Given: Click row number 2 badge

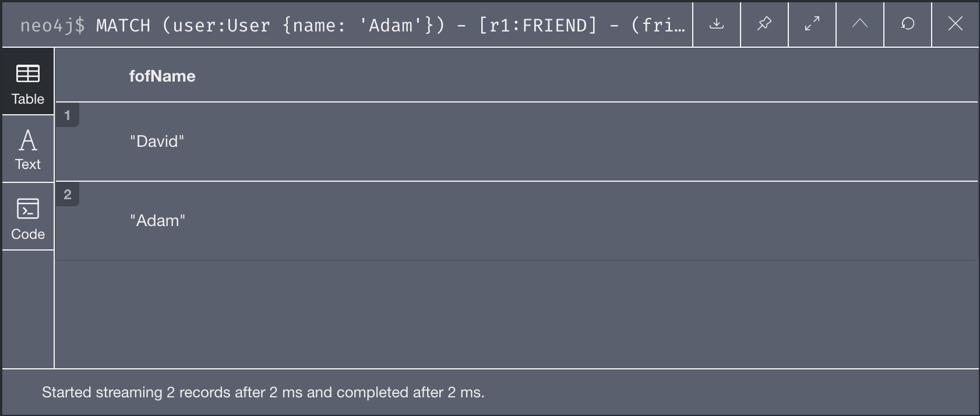Looking at the screenshot, I should point(68,195).
